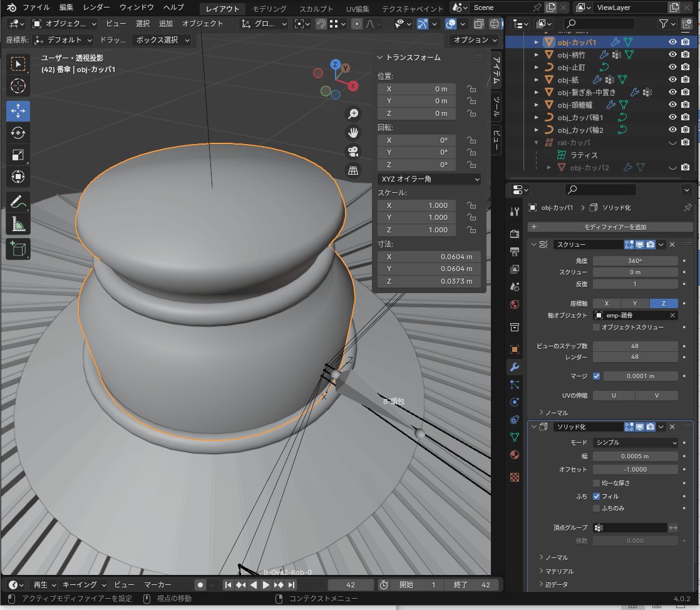Image resolution: width=700 pixels, height=610 pixels.
Task: Select the Move tool in the toolbar
Action: pyautogui.click(x=18, y=111)
